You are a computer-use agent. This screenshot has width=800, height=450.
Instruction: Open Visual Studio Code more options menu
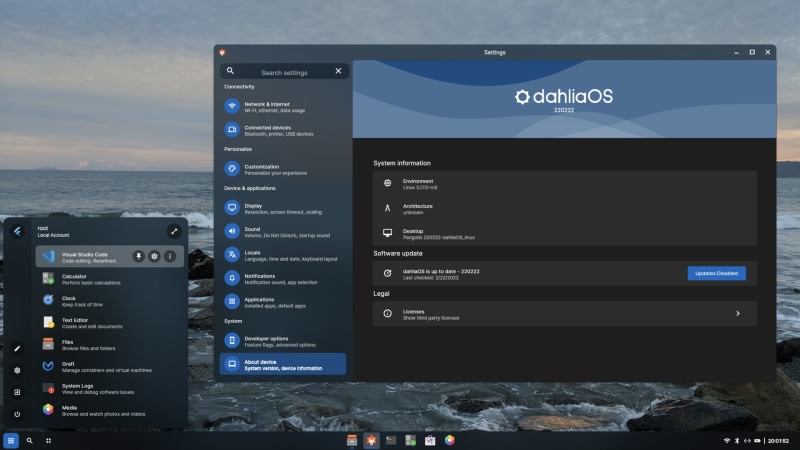170,256
